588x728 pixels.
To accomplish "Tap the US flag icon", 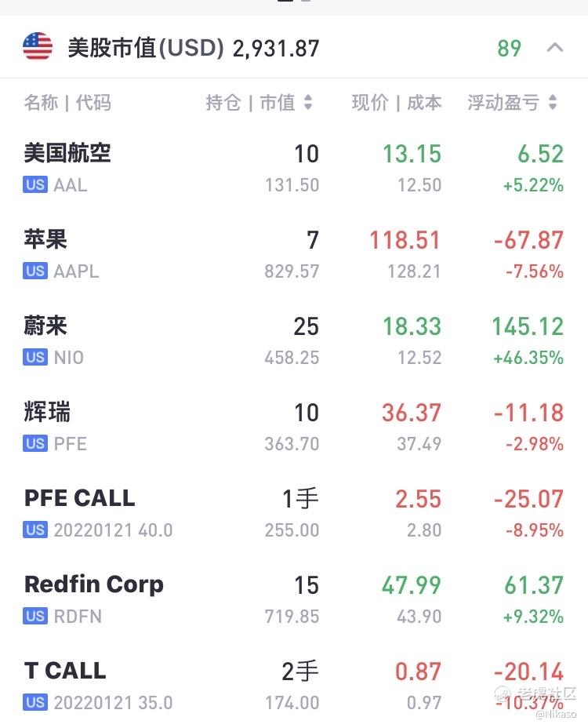I will point(38,48).
